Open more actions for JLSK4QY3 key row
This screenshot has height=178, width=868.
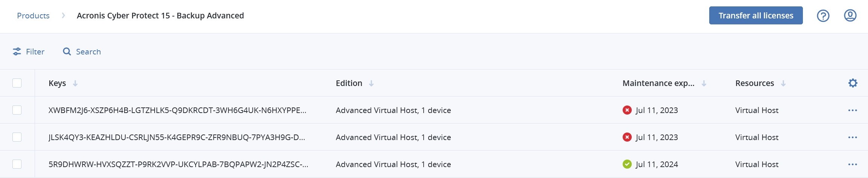(853, 137)
